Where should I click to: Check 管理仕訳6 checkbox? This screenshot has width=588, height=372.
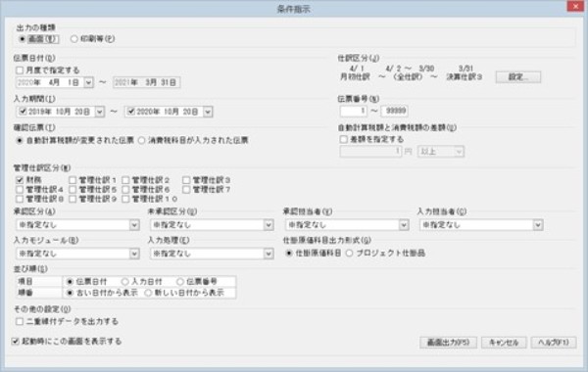tap(125, 190)
